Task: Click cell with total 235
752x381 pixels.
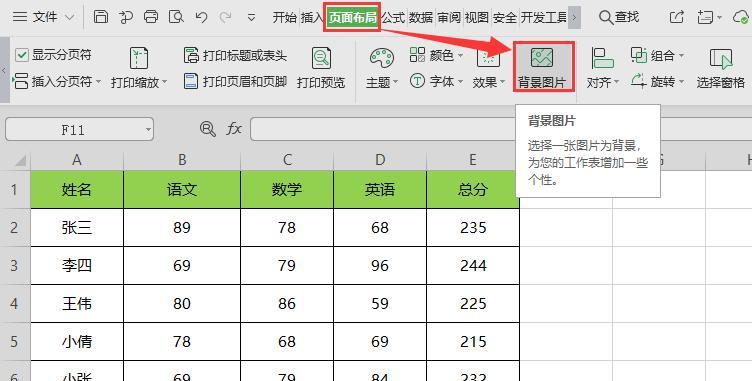Action: 473,227
